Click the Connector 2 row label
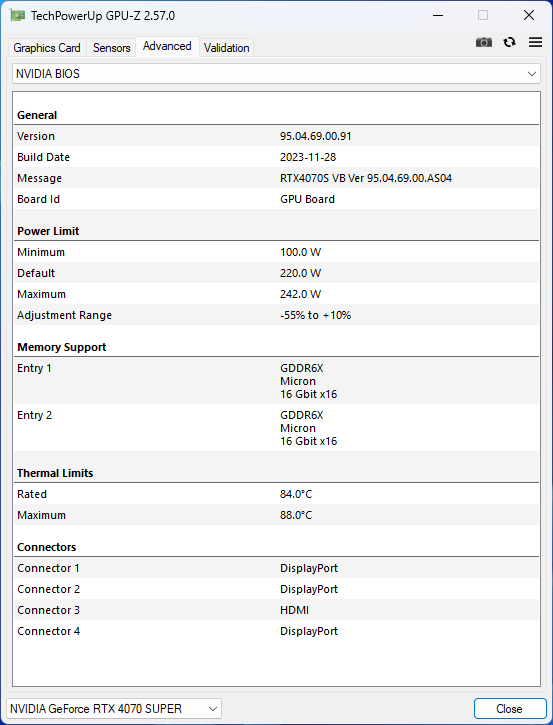 [x=49, y=589]
